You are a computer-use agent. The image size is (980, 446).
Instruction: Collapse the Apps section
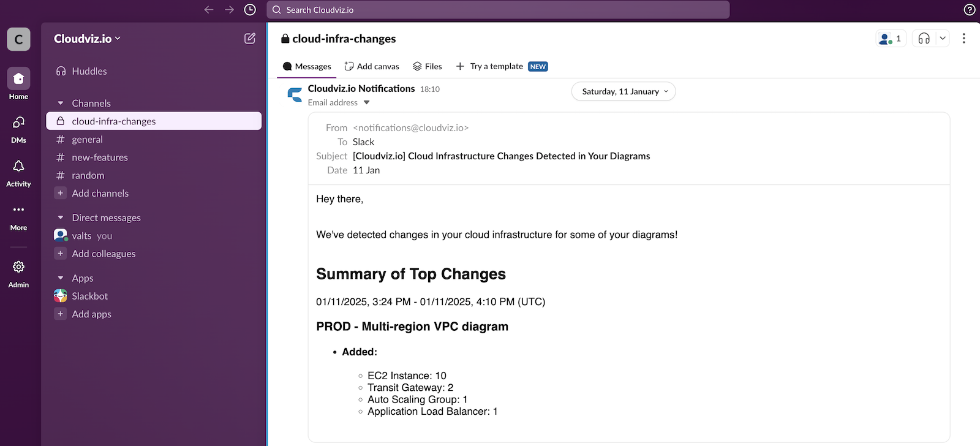click(x=61, y=278)
